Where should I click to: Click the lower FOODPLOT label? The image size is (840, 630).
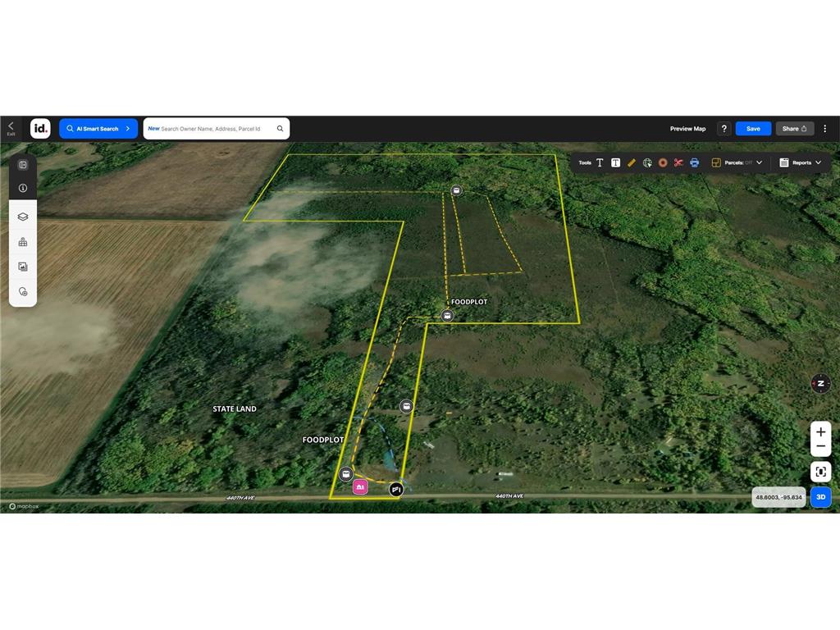point(322,440)
